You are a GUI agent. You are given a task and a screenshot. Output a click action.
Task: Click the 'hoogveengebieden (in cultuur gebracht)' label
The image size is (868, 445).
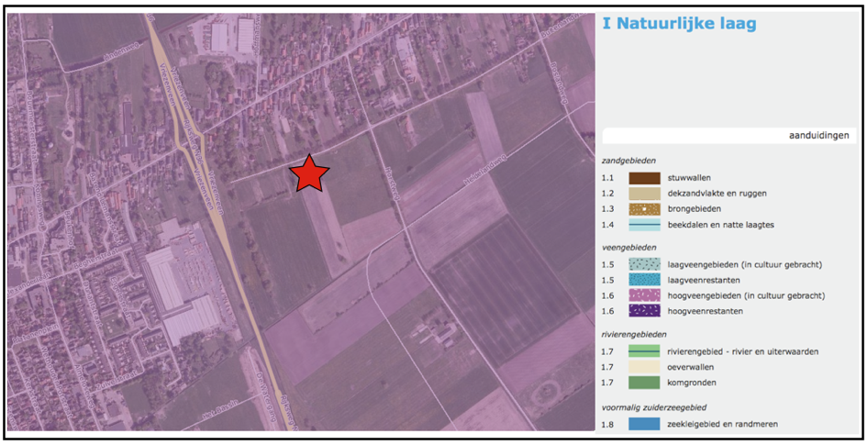click(x=746, y=295)
